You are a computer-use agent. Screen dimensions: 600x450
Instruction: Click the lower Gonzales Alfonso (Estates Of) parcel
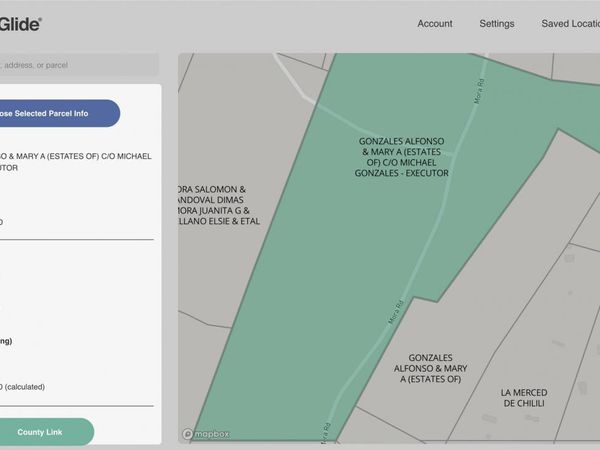click(430, 368)
